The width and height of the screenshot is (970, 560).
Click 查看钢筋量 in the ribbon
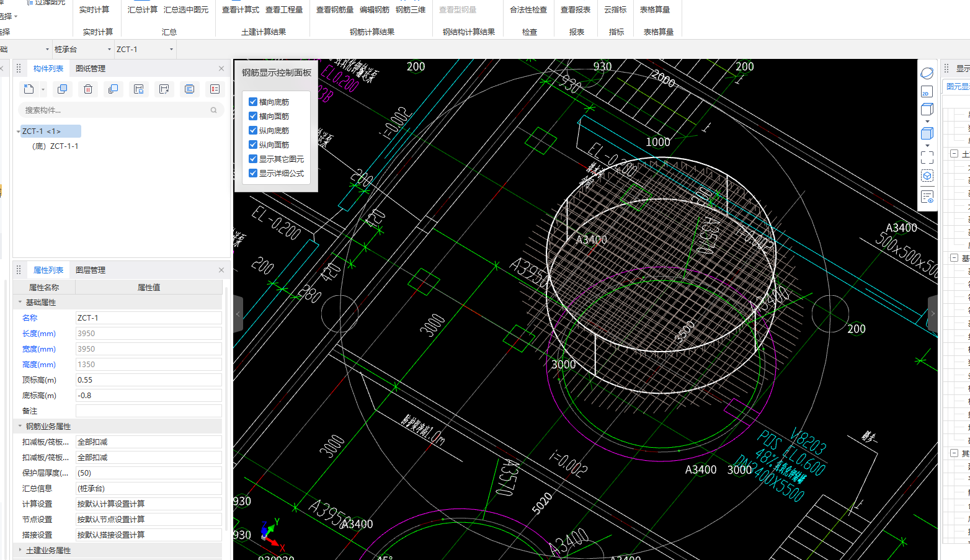coord(335,10)
